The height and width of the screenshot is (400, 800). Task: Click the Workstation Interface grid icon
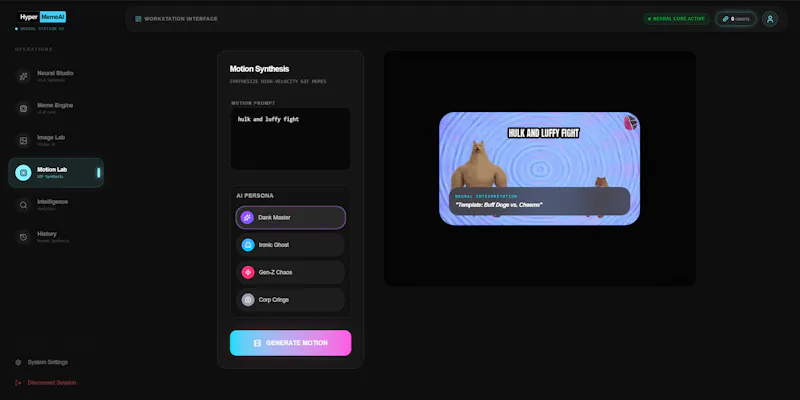[x=138, y=19]
